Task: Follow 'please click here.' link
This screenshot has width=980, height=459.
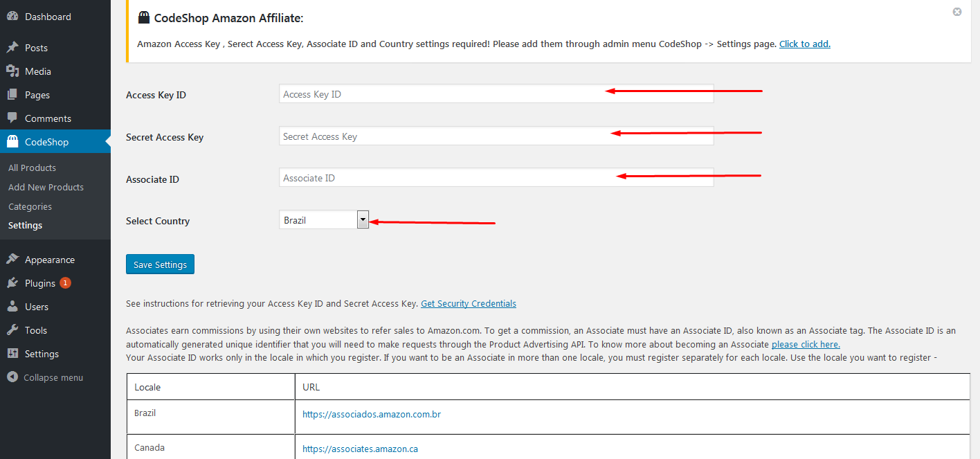Action: (806, 344)
